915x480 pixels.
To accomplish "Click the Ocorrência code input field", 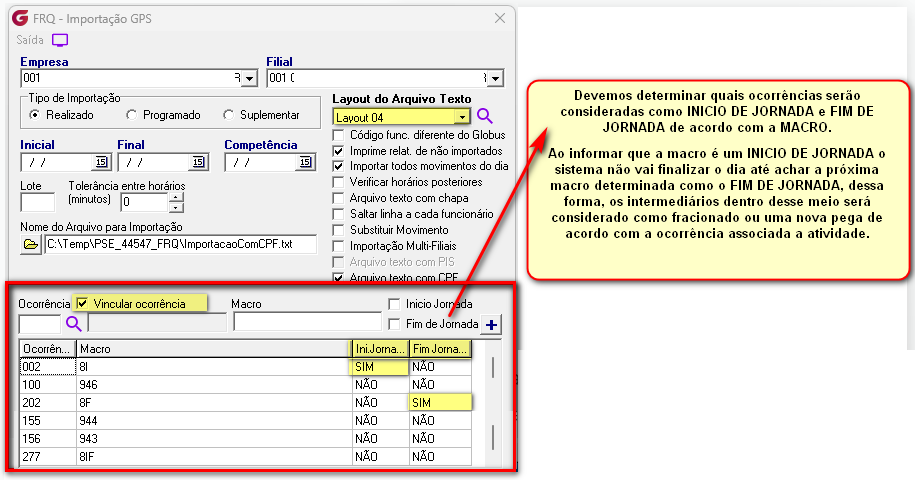I will pos(40,324).
